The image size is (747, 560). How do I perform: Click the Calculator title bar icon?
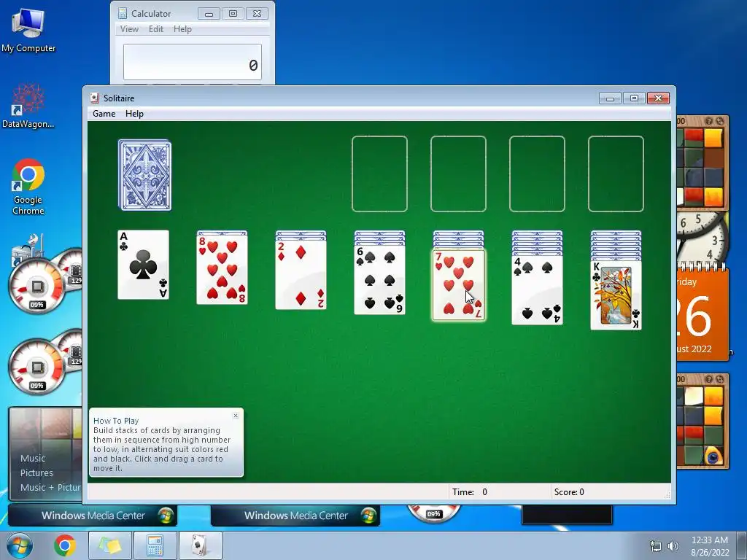123,13
